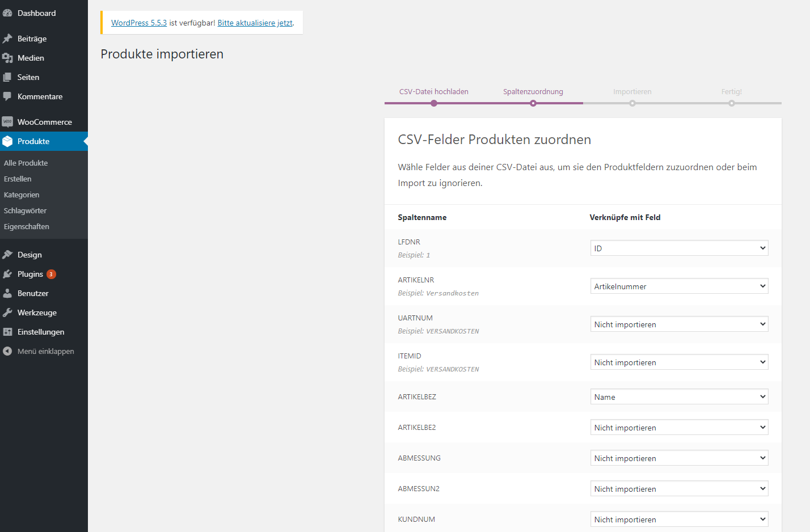
Task: Click the Importieren step label
Action: pos(632,91)
